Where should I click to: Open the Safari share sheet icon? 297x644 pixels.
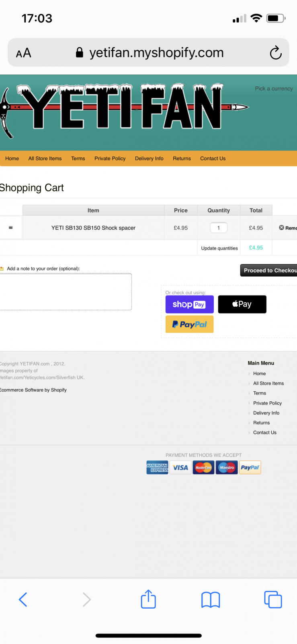[x=148, y=599]
